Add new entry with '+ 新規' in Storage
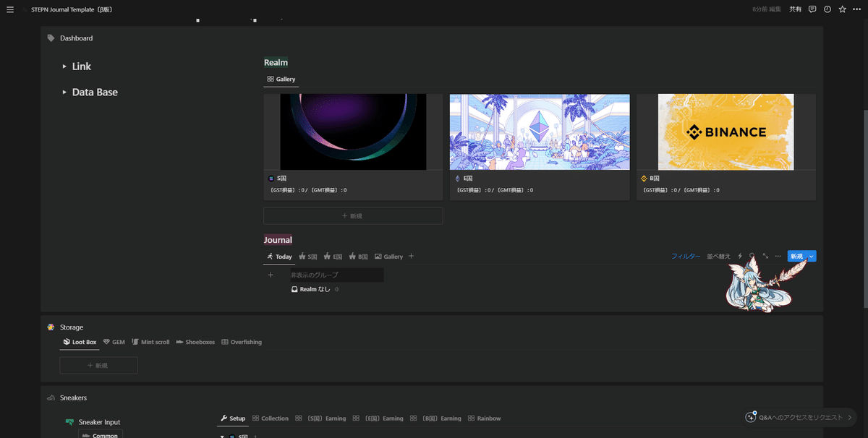This screenshot has height=438, width=868. click(98, 366)
